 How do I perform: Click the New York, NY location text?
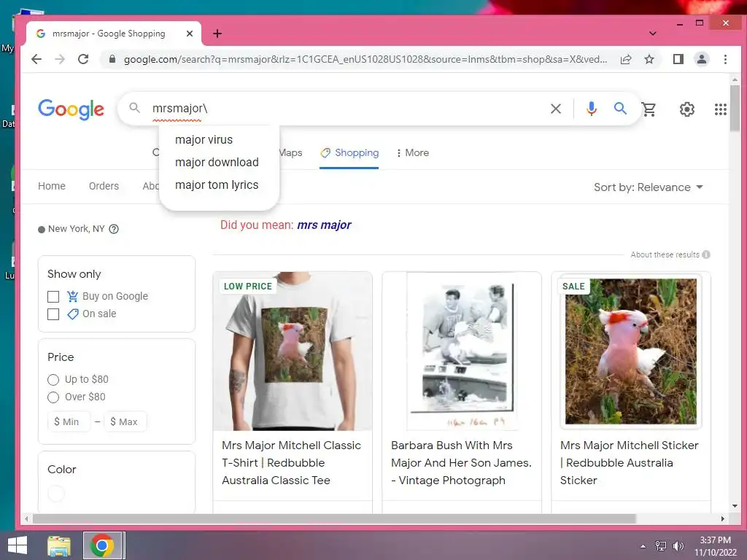coord(76,229)
